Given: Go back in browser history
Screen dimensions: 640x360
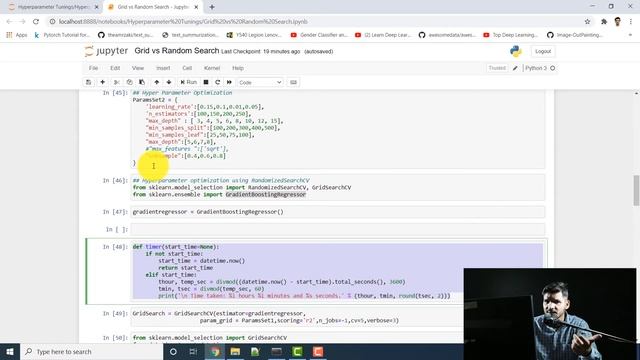Looking at the screenshot, I should tap(9, 22).
